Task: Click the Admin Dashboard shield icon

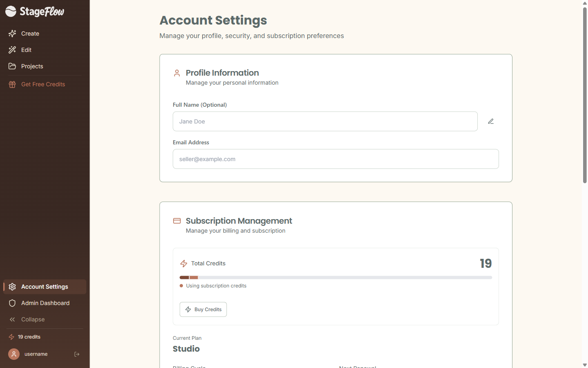Action: point(12,303)
